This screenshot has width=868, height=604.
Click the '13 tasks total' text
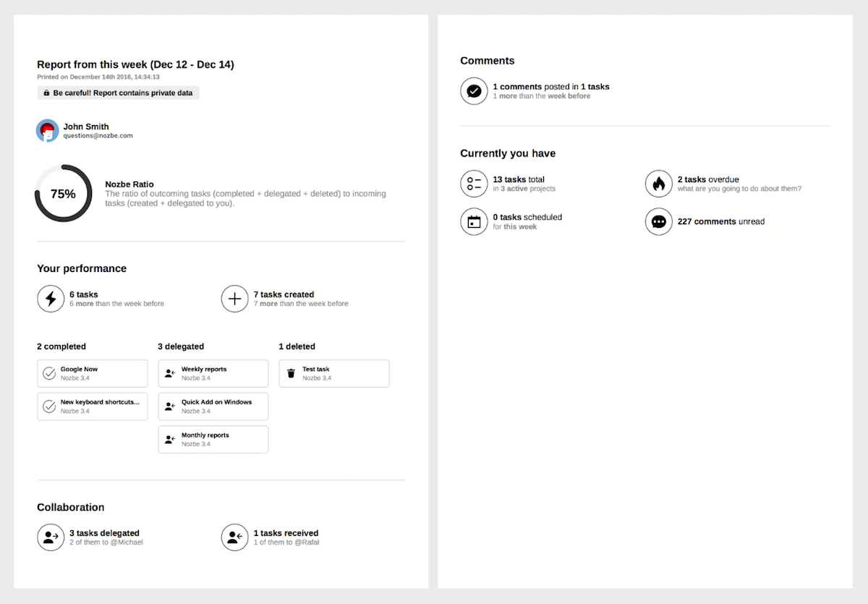(519, 179)
